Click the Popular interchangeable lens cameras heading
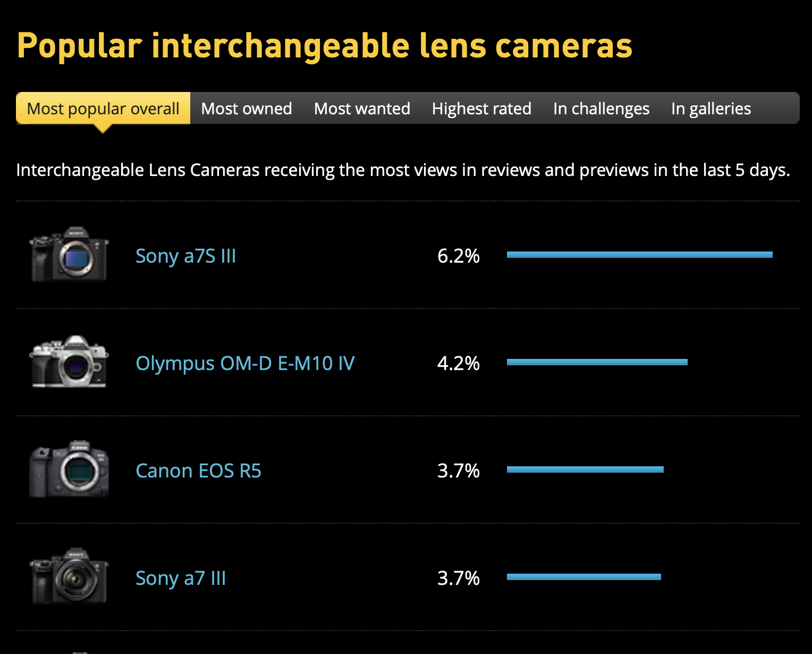Image resolution: width=812 pixels, height=654 pixels. pyautogui.click(x=325, y=46)
